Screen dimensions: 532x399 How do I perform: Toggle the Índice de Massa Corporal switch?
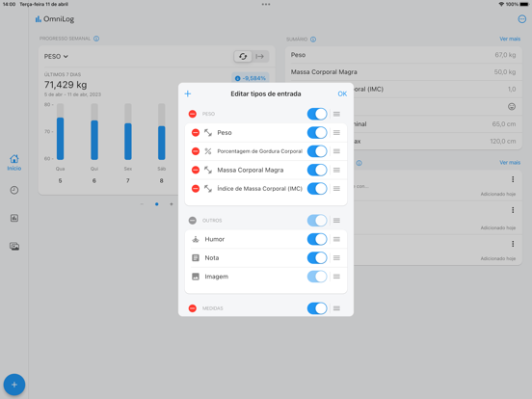click(317, 188)
